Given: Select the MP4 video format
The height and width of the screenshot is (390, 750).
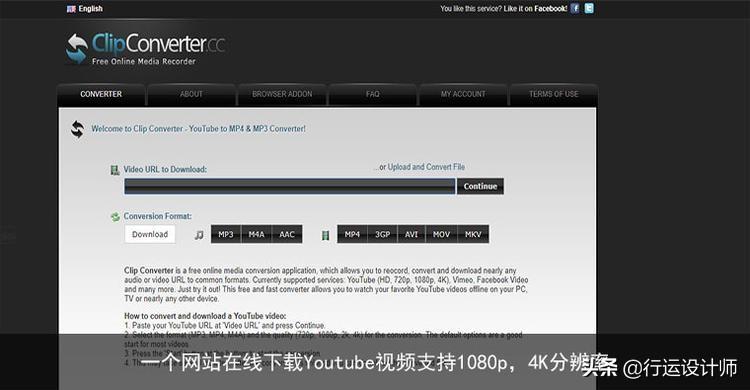Looking at the screenshot, I should (x=352, y=234).
